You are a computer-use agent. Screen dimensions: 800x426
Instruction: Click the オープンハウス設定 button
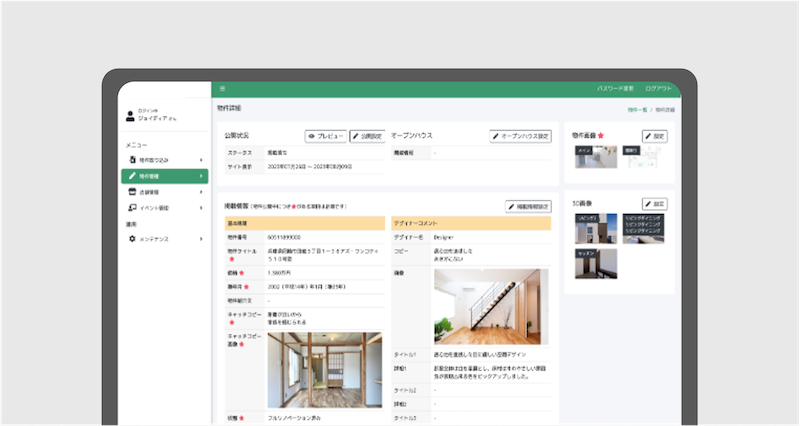tap(520, 136)
